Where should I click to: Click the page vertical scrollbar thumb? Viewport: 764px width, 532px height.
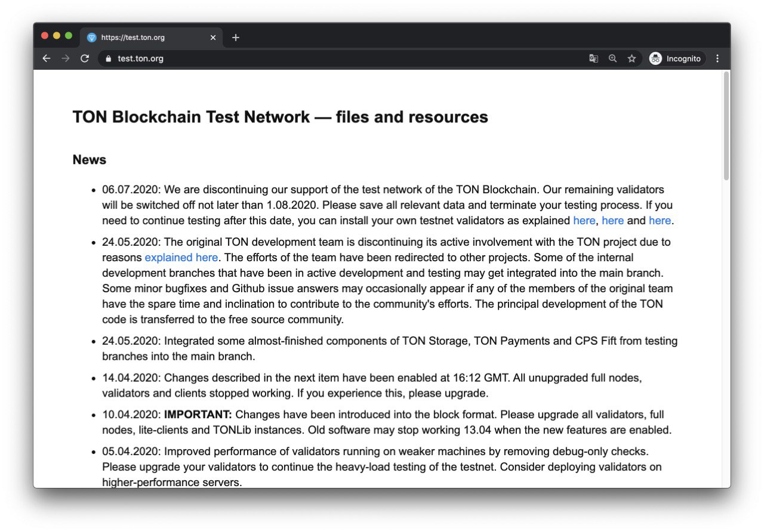pos(726,125)
